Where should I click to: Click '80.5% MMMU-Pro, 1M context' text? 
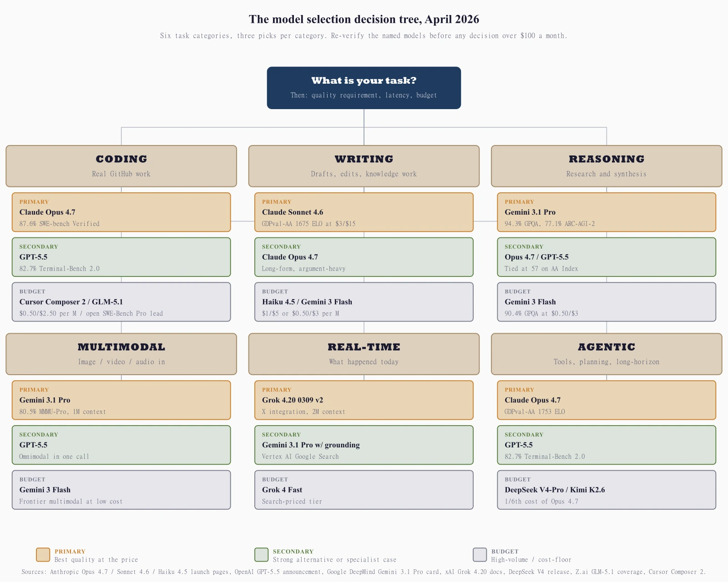63,412
